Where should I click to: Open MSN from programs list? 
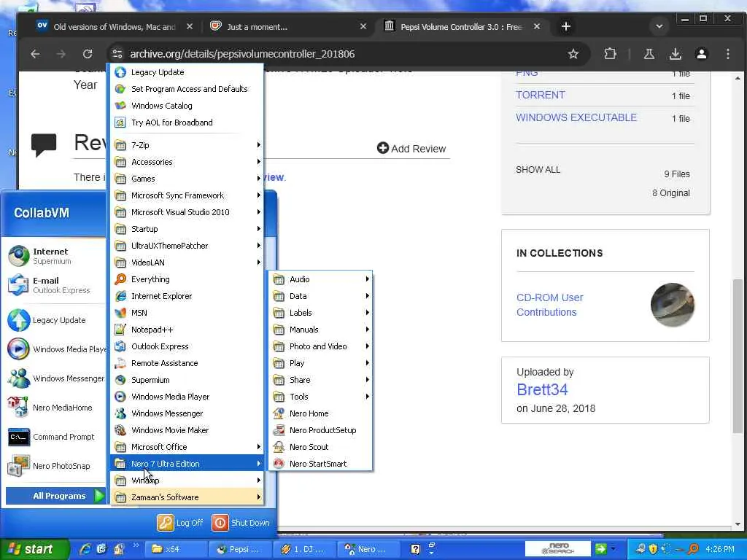click(x=187, y=312)
